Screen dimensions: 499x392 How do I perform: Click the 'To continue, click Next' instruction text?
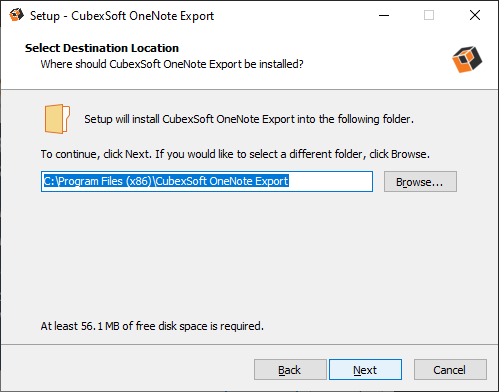pos(235,154)
